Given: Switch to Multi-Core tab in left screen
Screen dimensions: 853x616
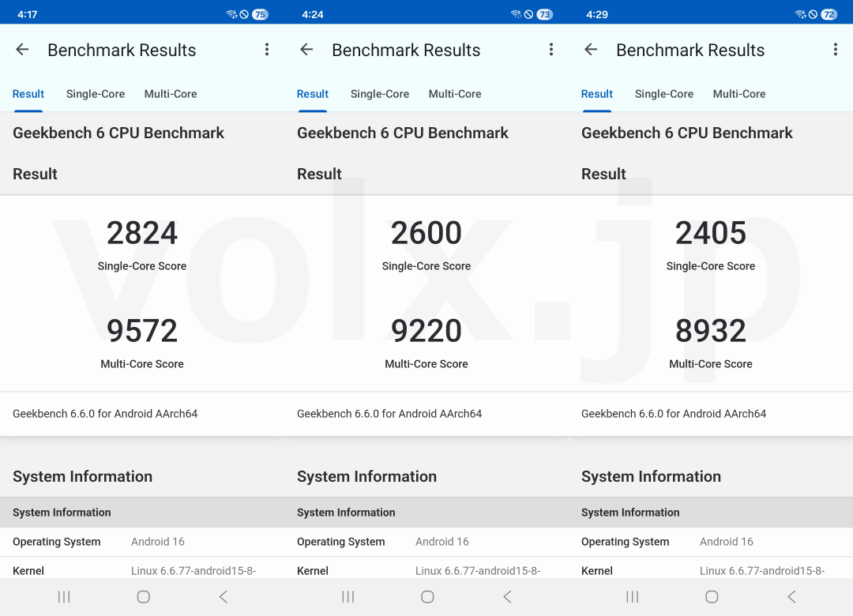Looking at the screenshot, I should (171, 94).
